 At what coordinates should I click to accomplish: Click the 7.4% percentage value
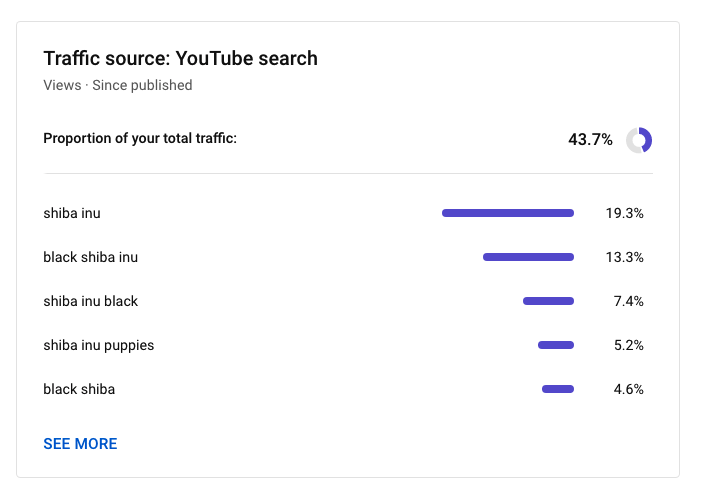628,301
